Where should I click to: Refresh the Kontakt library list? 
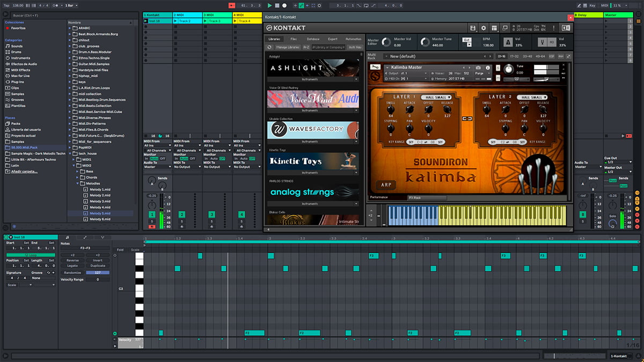pos(270,47)
